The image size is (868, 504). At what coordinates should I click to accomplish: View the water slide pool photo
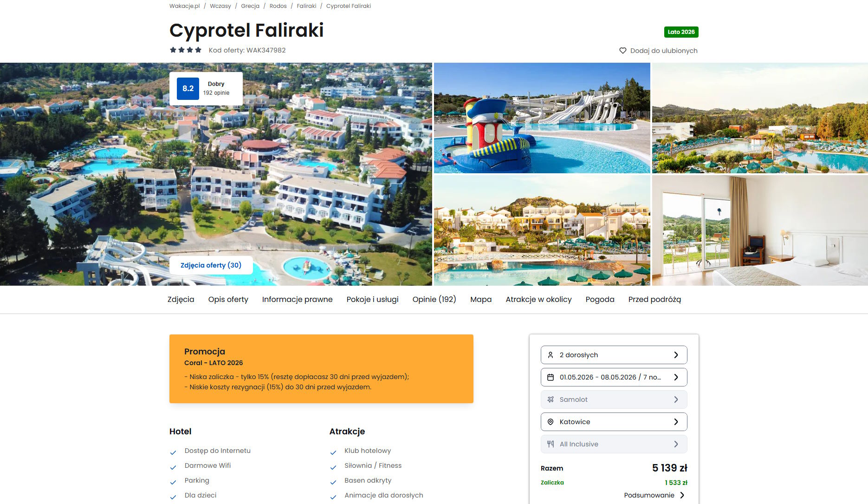[542, 118]
